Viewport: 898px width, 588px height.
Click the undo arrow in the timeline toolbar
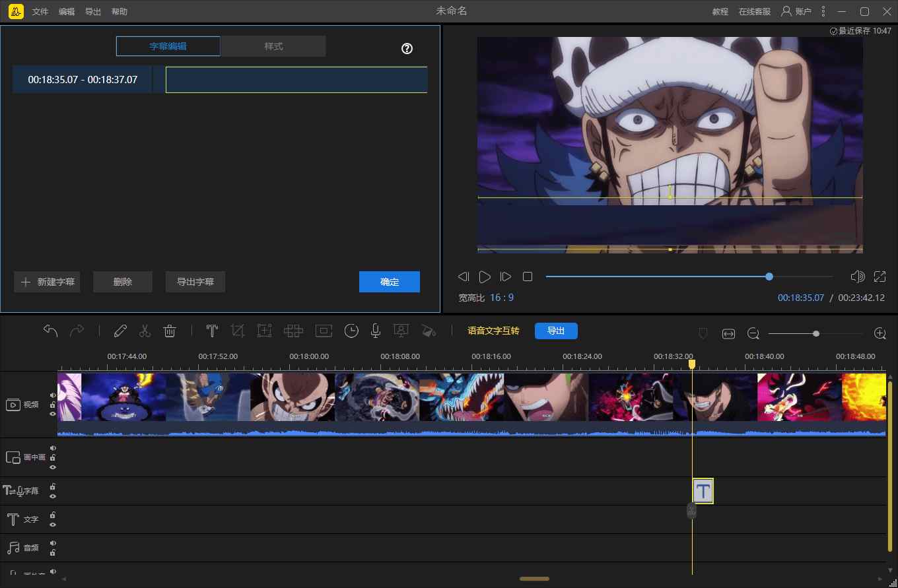[51, 331]
